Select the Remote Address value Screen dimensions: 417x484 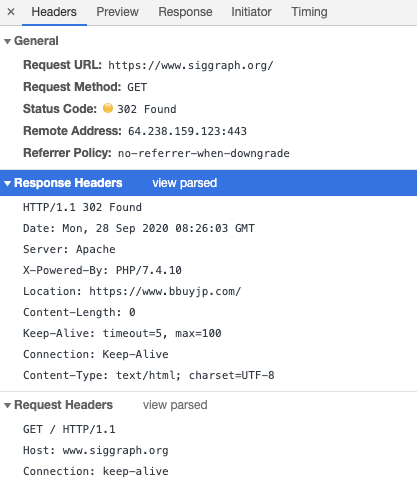[187, 131]
